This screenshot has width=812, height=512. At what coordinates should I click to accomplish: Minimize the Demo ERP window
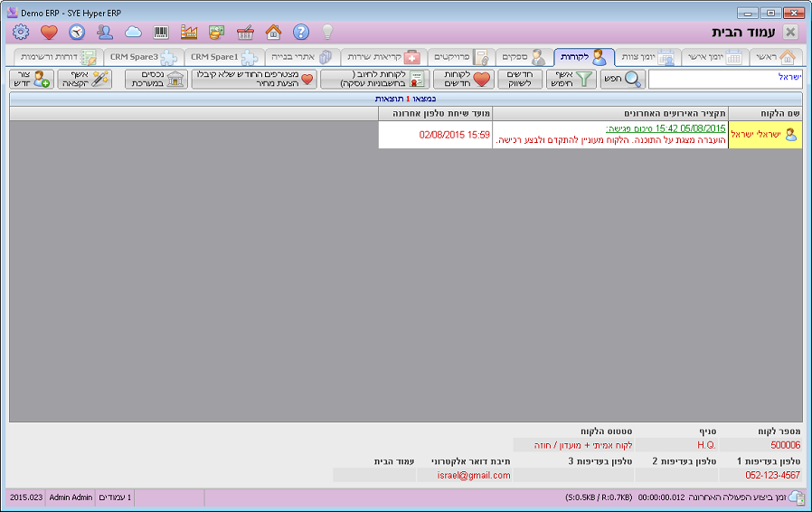coord(748,13)
